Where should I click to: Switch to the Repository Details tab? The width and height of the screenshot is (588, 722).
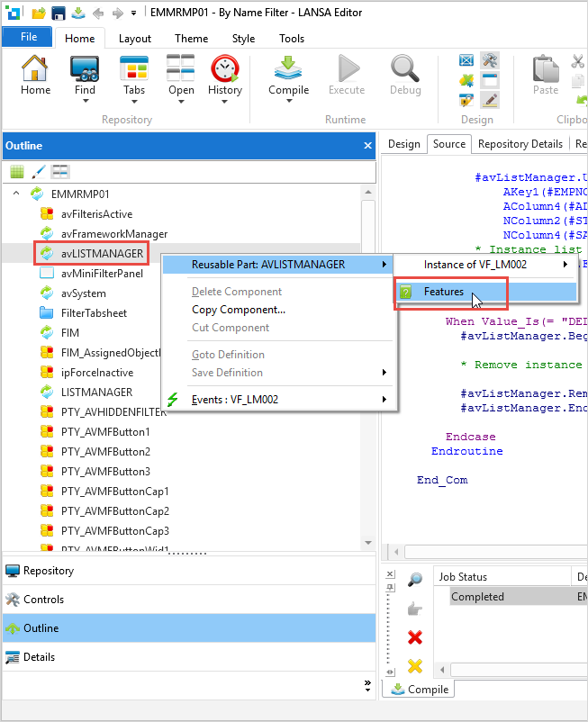(x=520, y=144)
